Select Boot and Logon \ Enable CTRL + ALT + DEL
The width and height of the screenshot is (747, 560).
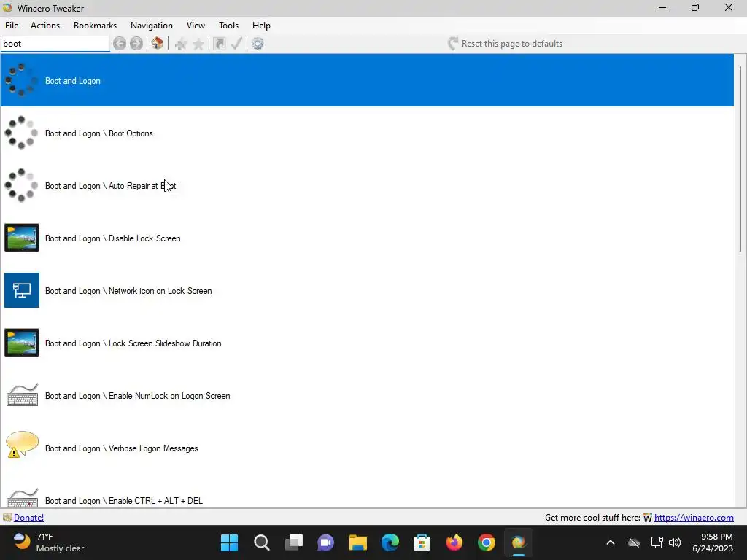pyautogui.click(x=124, y=500)
